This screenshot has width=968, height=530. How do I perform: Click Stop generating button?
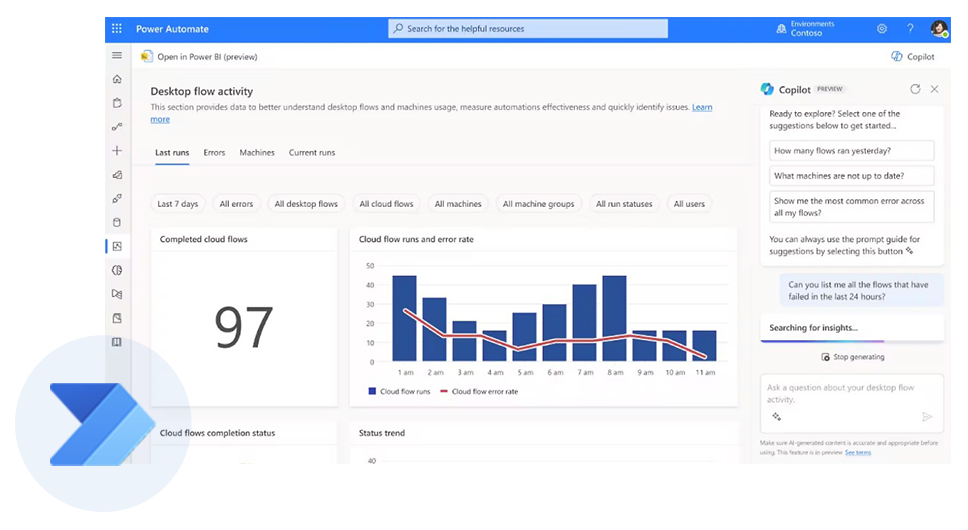click(852, 357)
